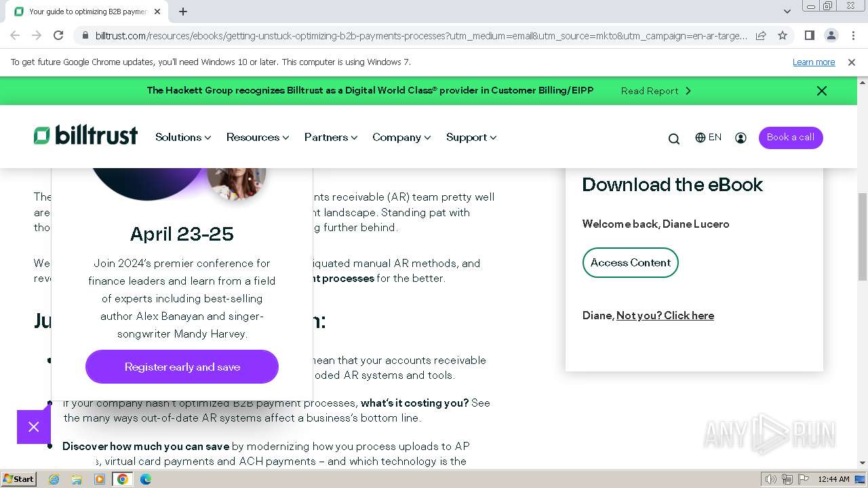Screen dimensions: 868x488
Task: Bookmark this tab with the star icon
Action: 783,35
